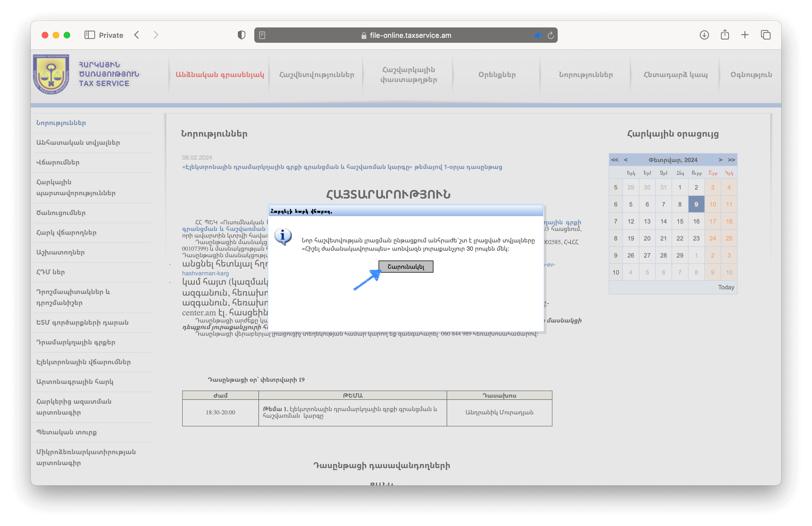This screenshot has width=812, height=526.
Task: Open Safari downloads icon
Action: [x=704, y=35]
